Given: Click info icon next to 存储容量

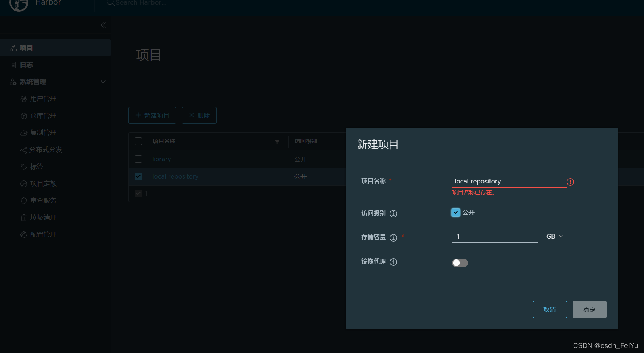Looking at the screenshot, I should [393, 238].
